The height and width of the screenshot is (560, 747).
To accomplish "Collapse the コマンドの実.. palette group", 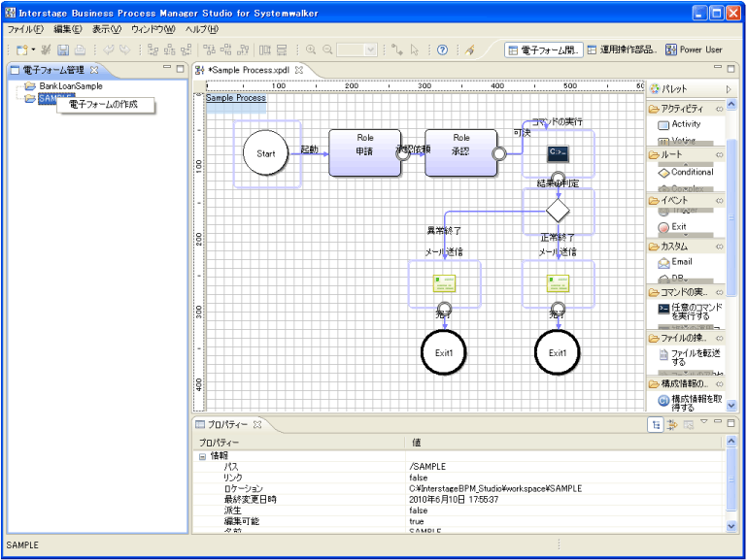I will tap(719, 292).
